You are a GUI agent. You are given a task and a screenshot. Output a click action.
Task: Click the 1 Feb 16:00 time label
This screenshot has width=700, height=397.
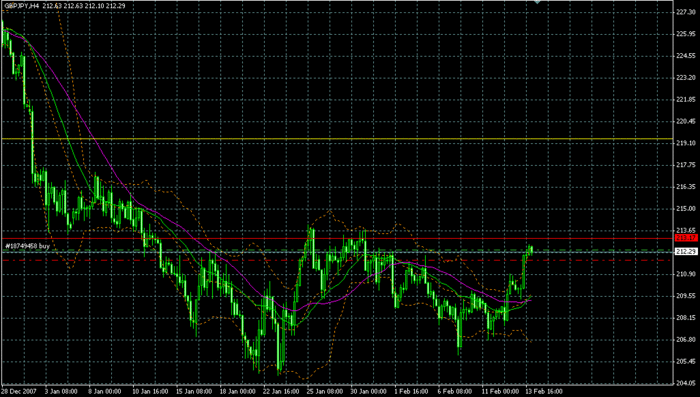coord(411,392)
